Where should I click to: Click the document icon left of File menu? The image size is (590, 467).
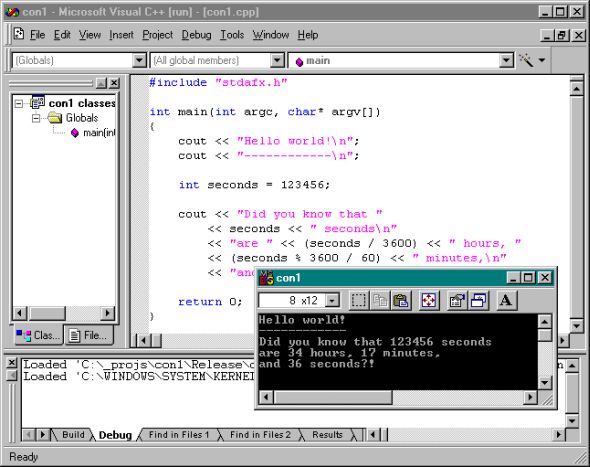(19, 35)
